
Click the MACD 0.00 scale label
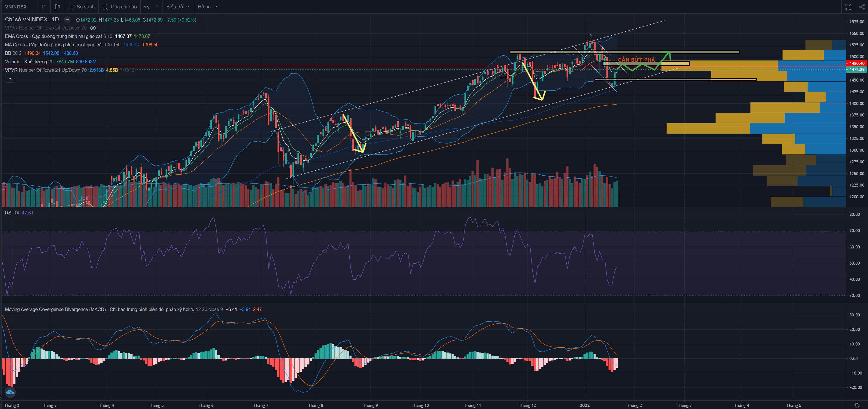click(853, 358)
